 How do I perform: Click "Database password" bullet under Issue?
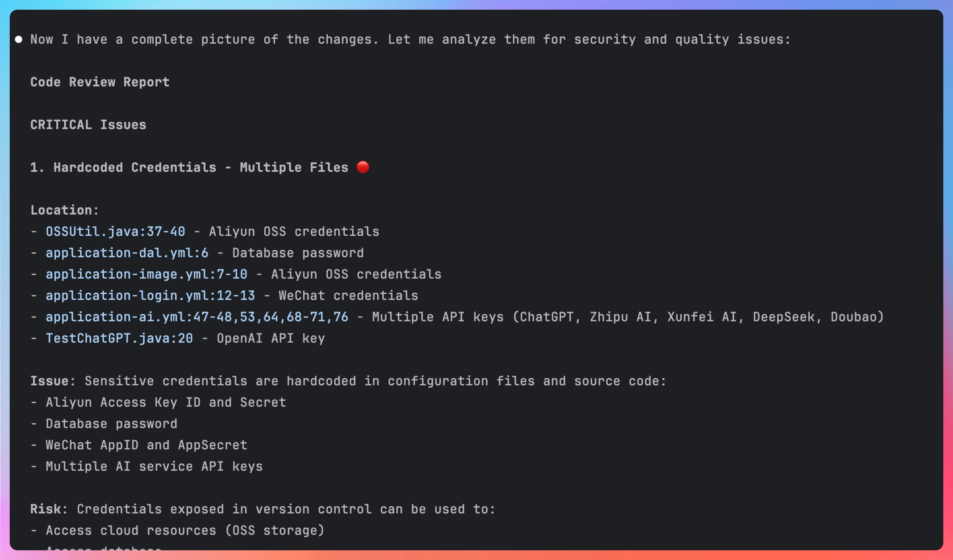click(111, 424)
